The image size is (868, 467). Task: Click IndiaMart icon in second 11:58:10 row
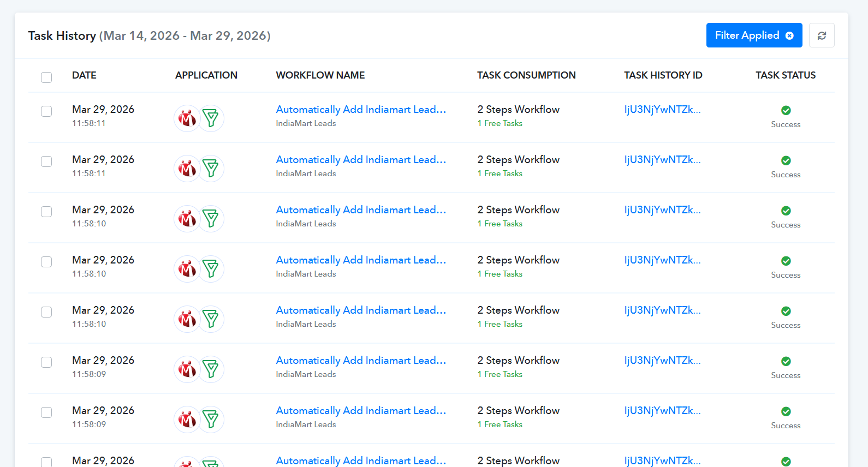coord(187,269)
